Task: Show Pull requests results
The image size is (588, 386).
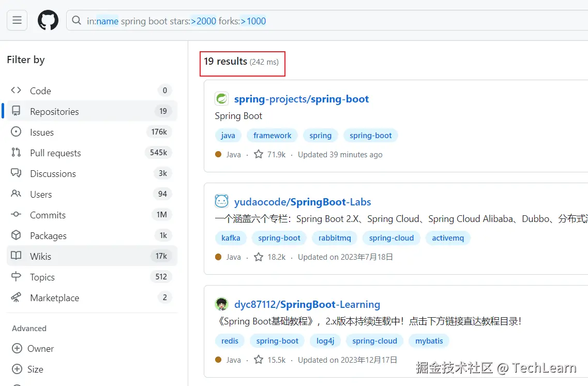Action: point(92,153)
